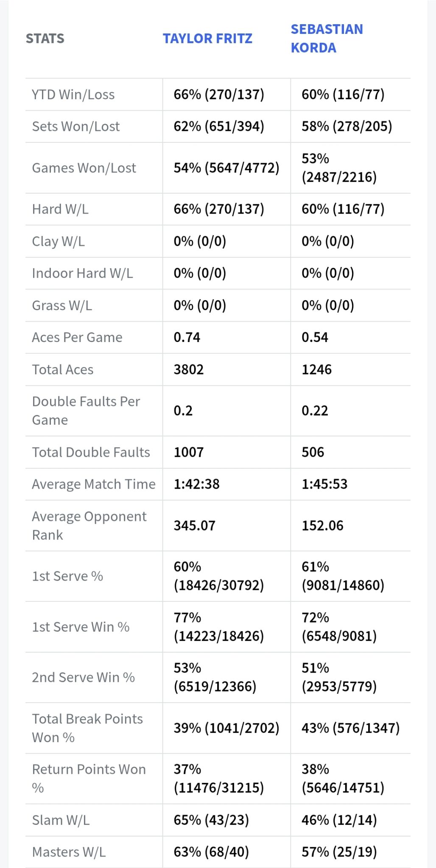436x868 pixels.
Task: Select Fritz's Total Double Faults value 1007
Action: click(189, 452)
